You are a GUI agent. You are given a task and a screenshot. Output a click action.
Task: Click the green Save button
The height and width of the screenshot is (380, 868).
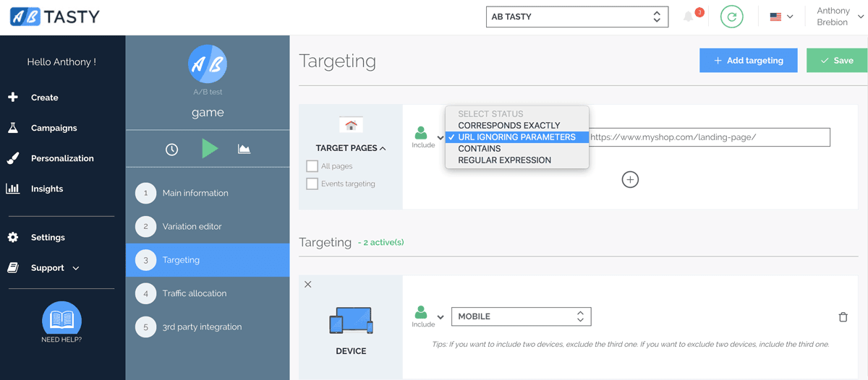(x=836, y=61)
